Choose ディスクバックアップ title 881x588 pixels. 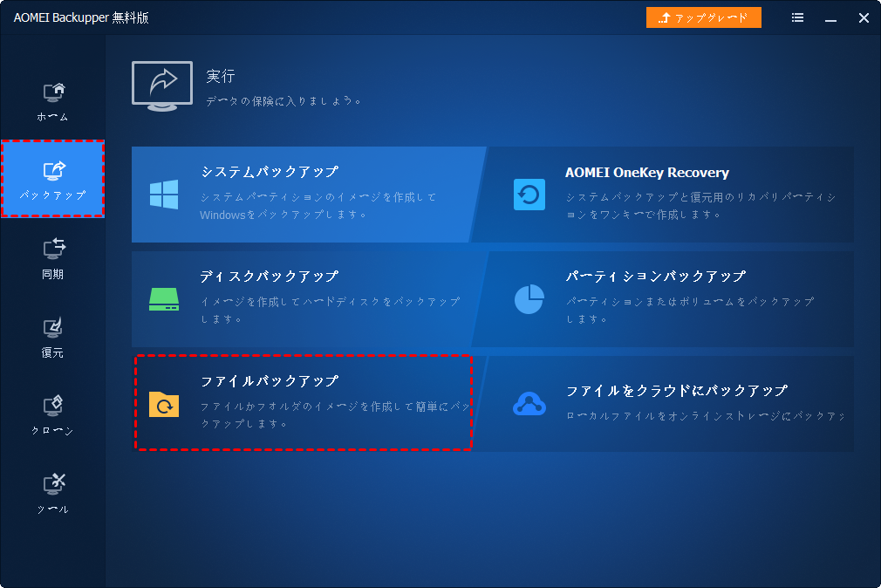270,276
